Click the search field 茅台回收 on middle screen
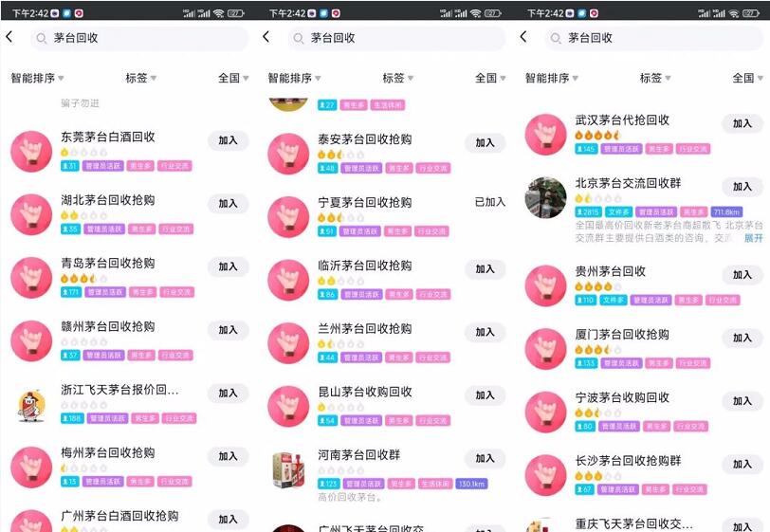The height and width of the screenshot is (532, 770). pyautogui.click(x=396, y=38)
